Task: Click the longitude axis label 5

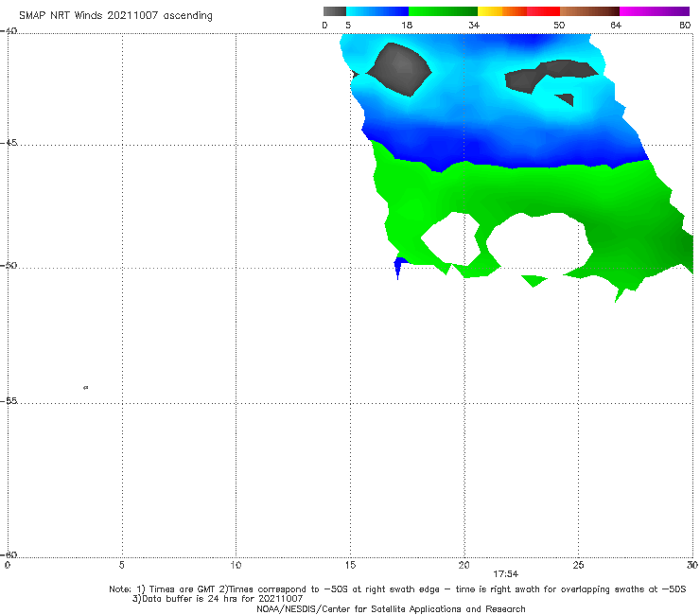Action: (x=121, y=565)
